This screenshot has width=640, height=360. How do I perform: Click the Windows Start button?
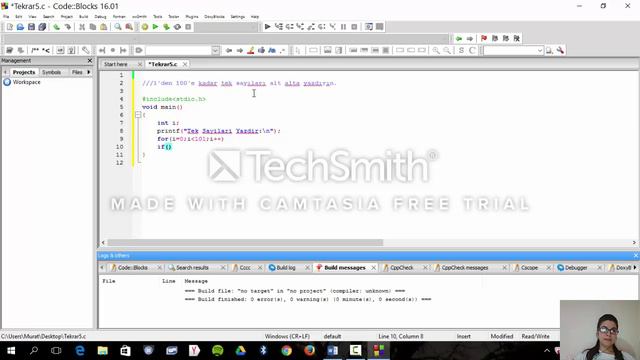click(x=11, y=351)
